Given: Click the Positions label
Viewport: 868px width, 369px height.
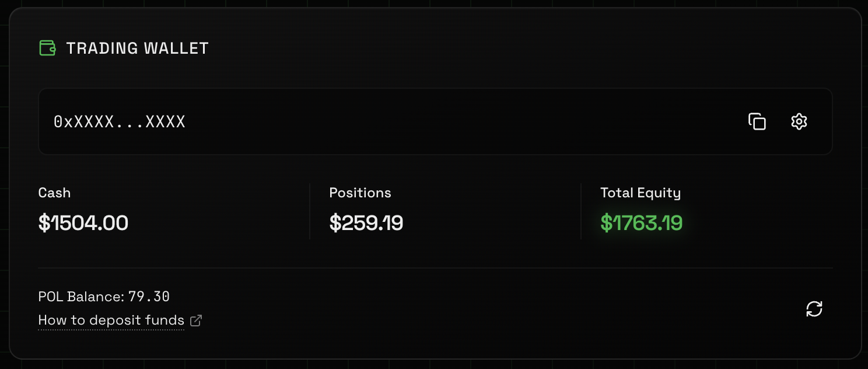Looking at the screenshot, I should [x=360, y=193].
